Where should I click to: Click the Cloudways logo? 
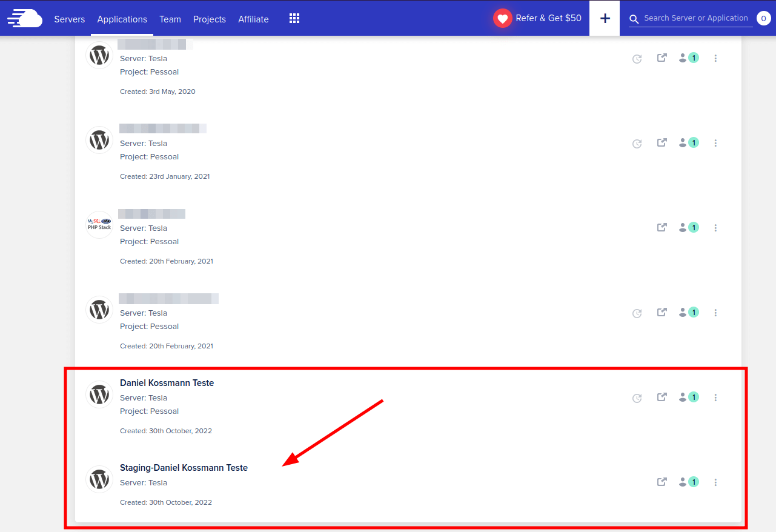25,19
